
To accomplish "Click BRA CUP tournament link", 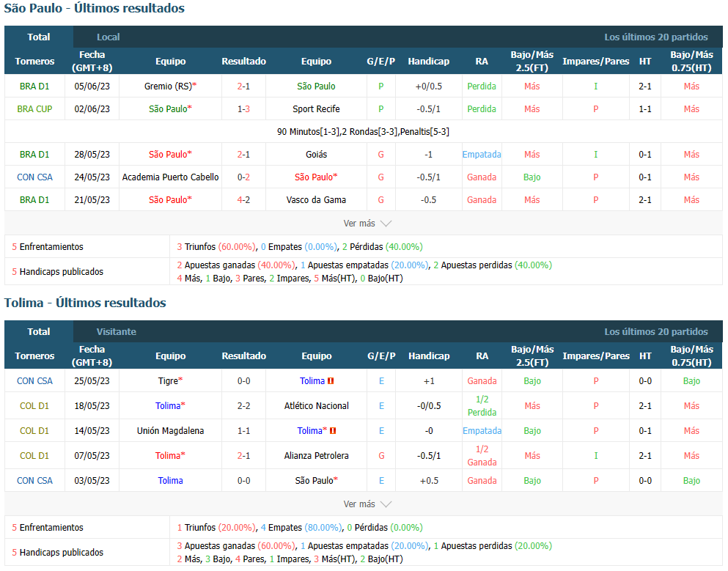I will point(34,109).
